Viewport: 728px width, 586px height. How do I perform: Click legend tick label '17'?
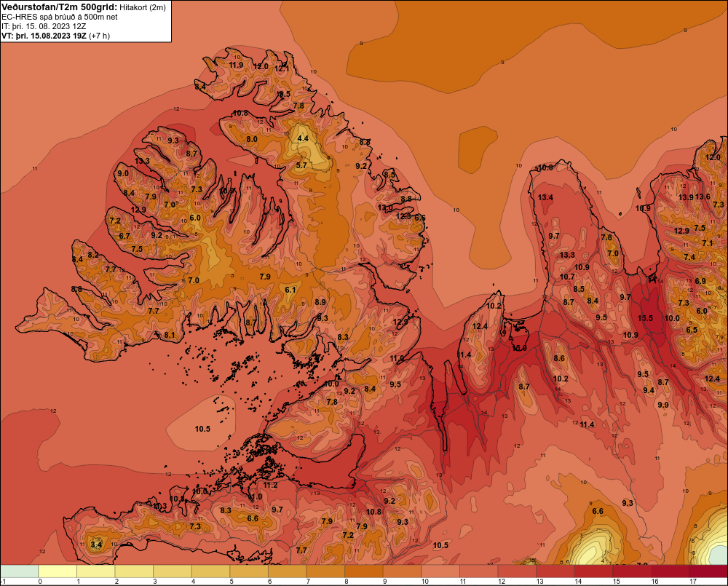click(693, 582)
